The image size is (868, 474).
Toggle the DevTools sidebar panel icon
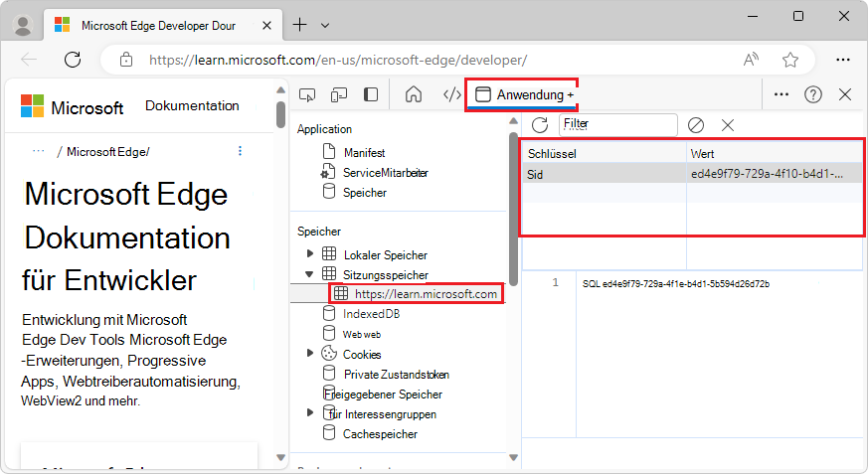tap(371, 94)
